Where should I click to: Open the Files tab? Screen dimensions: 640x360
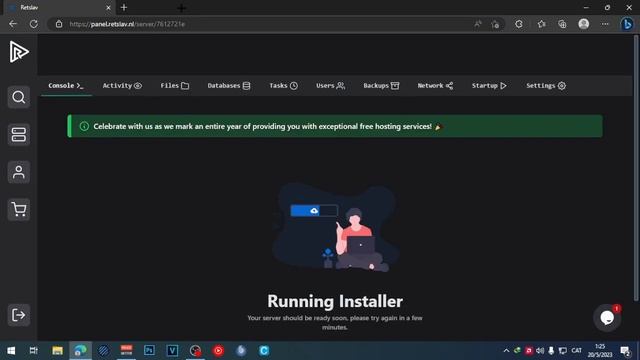(x=174, y=86)
